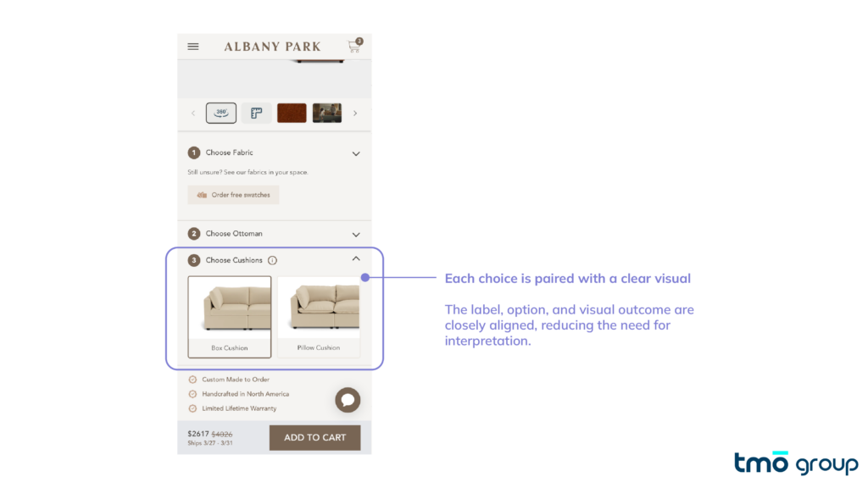Screen dimensions: 868x488
Task: Expand the Choose Ottoman section
Action: [x=356, y=235]
